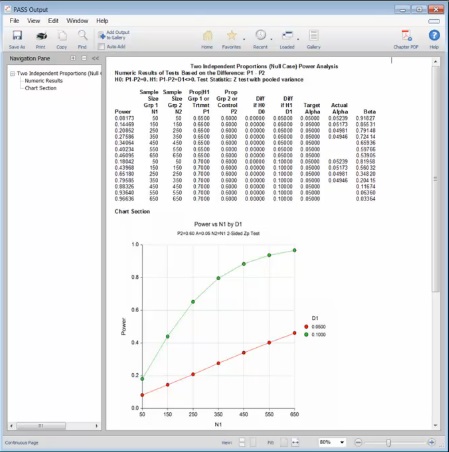Expand all nodes with the plus button

(73, 58)
